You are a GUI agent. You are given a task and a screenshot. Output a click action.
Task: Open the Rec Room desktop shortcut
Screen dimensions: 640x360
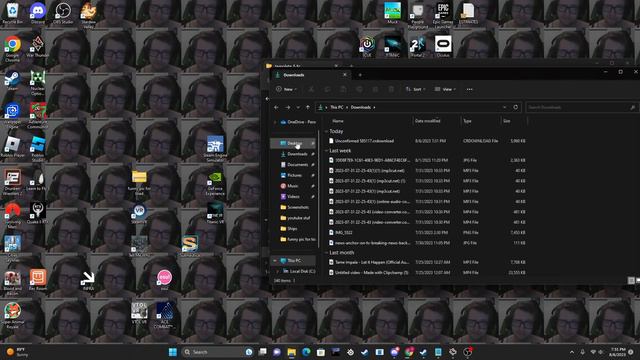coord(38,280)
